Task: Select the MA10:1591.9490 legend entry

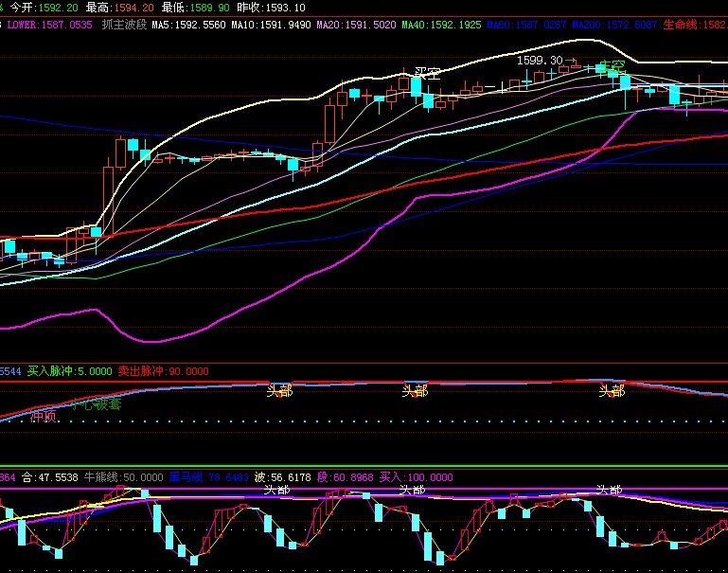Action: (x=271, y=25)
